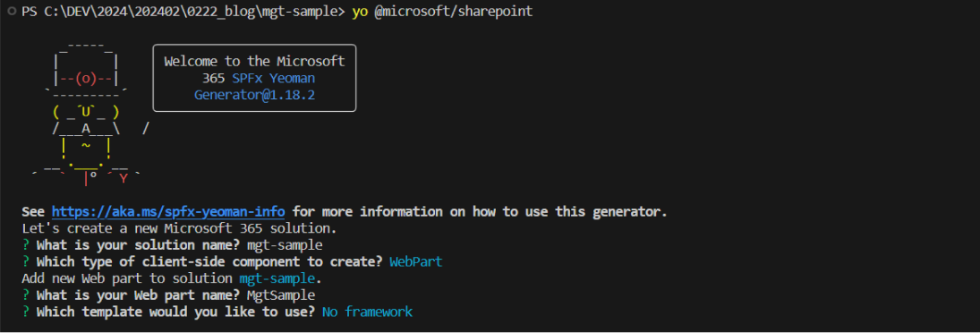Click the question mark before component type

click(25, 261)
